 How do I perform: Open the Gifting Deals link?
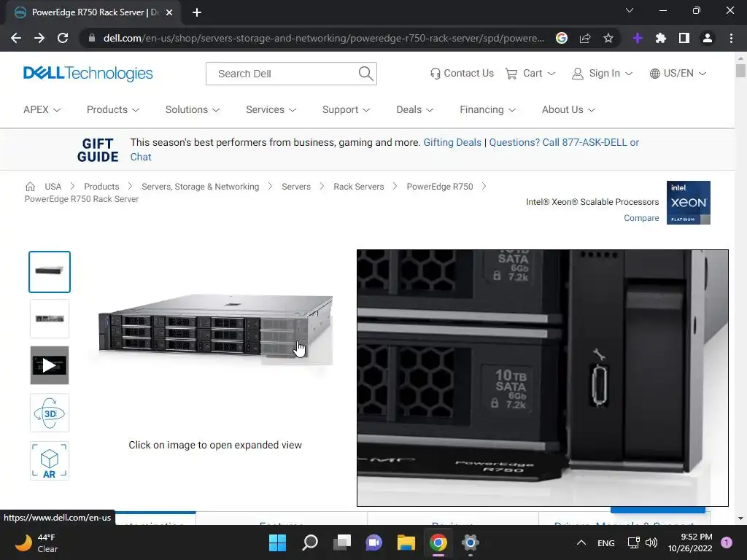[452, 142]
